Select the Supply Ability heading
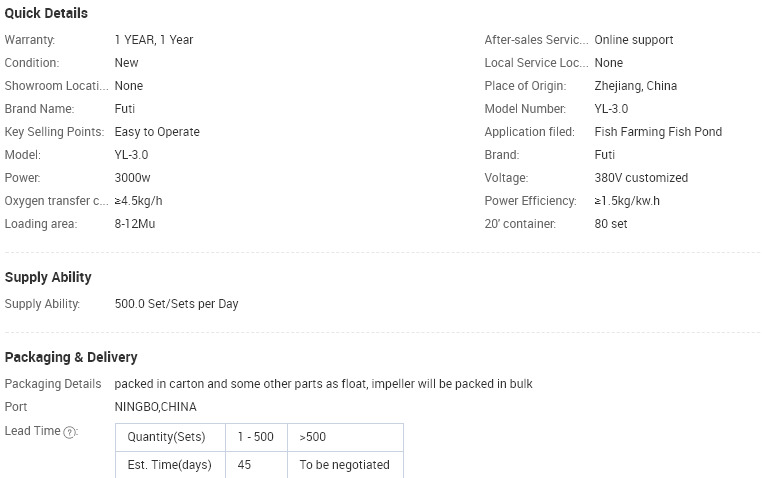The image size is (762, 478). tap(48, 277)
